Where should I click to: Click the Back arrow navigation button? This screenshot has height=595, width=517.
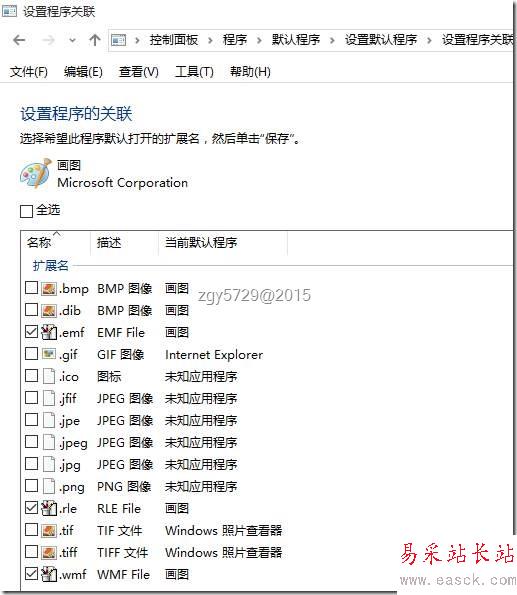click(19, 40)
